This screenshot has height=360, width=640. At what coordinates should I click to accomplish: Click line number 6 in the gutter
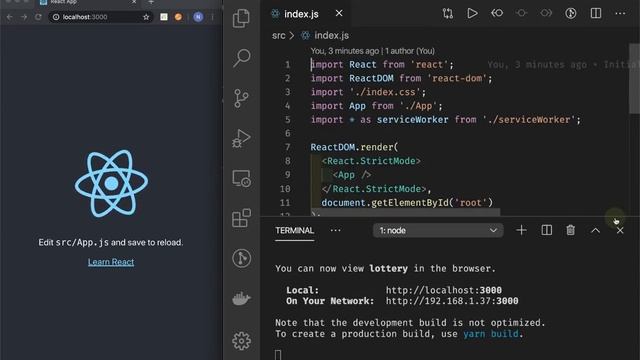287,133
